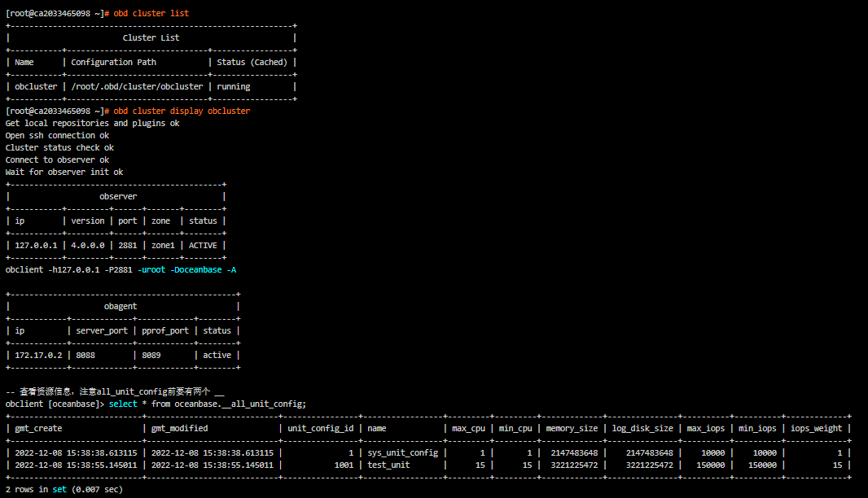
Task: Select the 'active' status in obagent table
Action: point(217,355)
